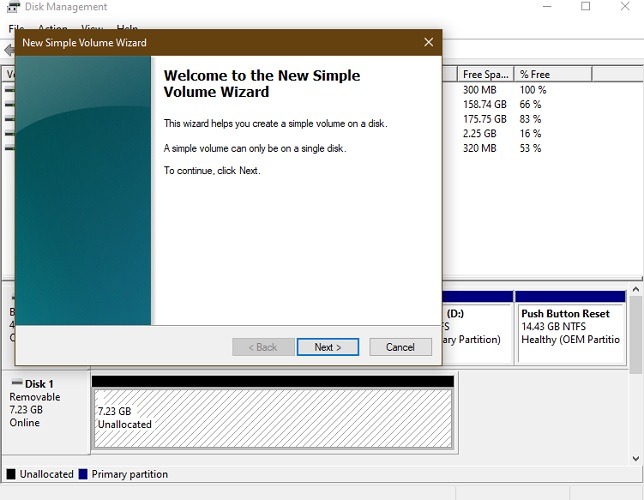Minimize the Disk Management window

point(540,8)
